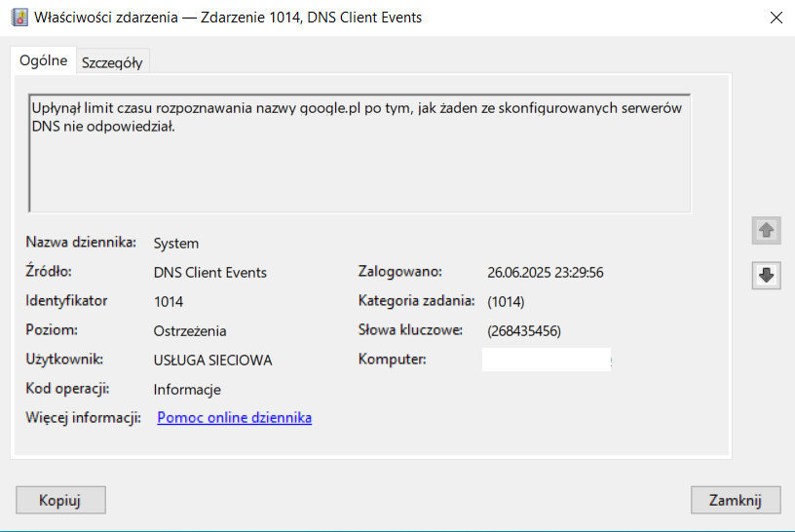
Task: Go to next event with down arrow
Action: (767, 276)
